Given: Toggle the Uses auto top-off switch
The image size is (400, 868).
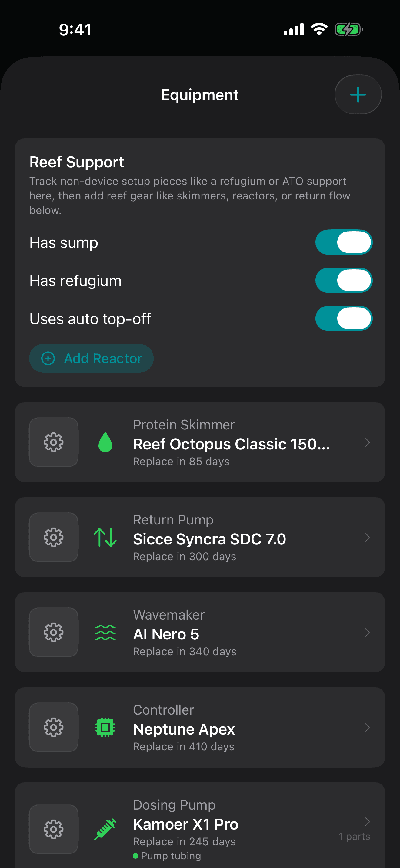Looking at the screenshot, I should 344,318.
